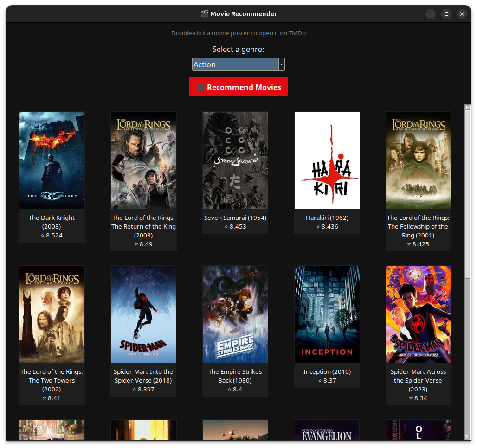Click the "Select a genre:" label
Viewport: 477px width, 448px height.
[238, 49]
